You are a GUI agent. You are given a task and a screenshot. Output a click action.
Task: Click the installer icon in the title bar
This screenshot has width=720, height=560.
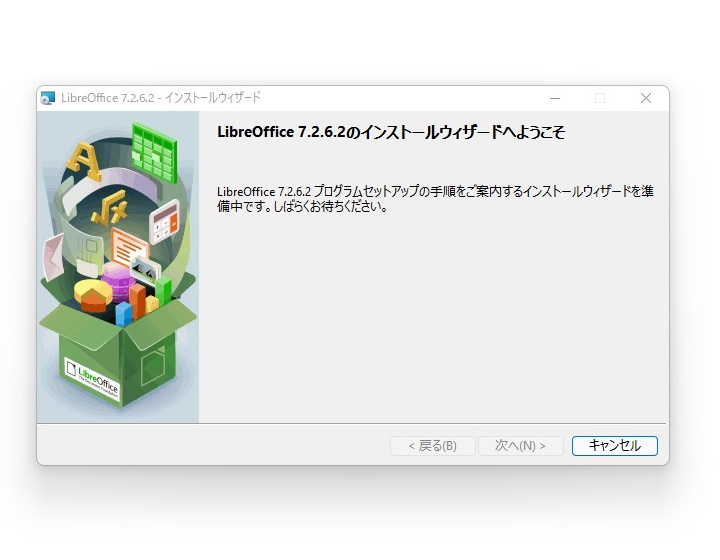pos(48,98)
